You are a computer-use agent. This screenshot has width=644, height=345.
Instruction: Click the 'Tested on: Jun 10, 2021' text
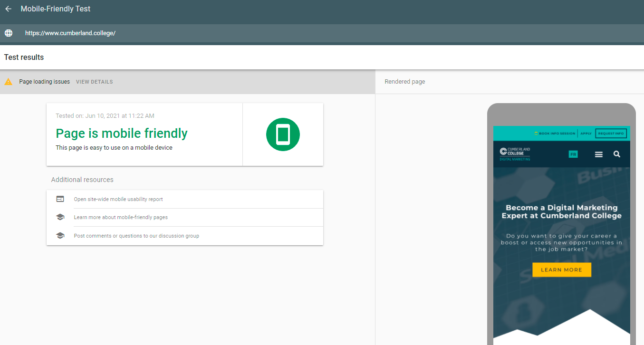[105, 115]
